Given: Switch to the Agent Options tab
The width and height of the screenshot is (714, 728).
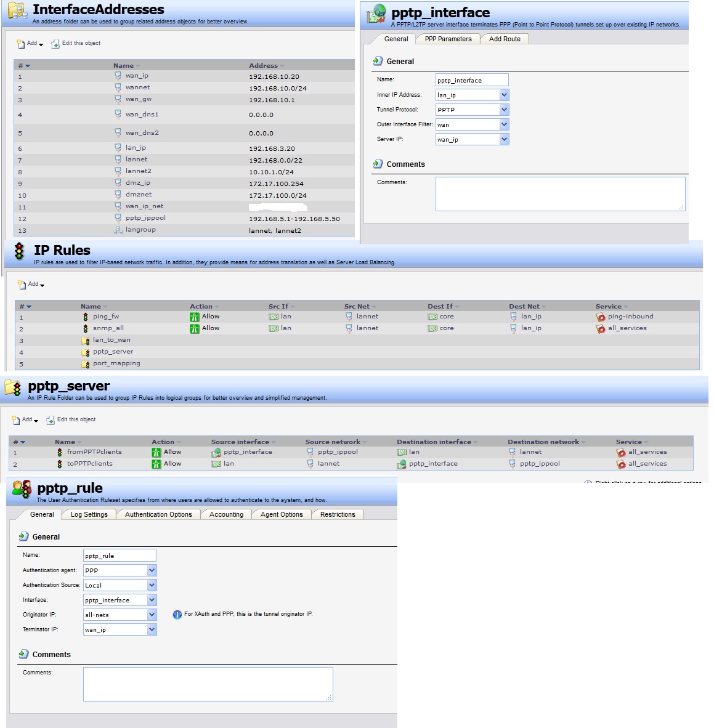Looking at the screenshot, I should pyautogui.click(x=282, y=514).
